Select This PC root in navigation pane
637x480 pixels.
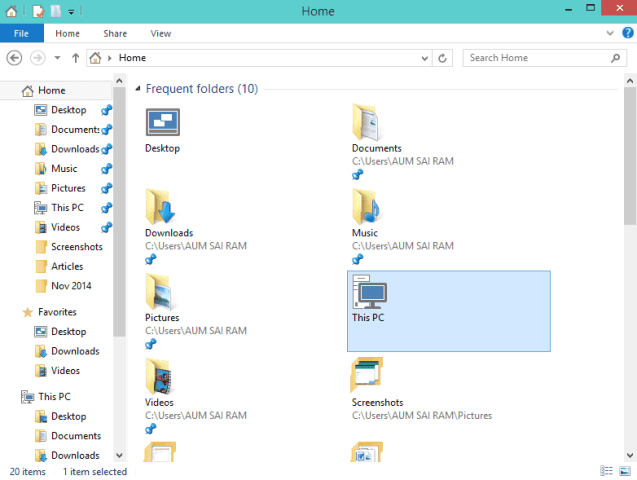point(54,396)
